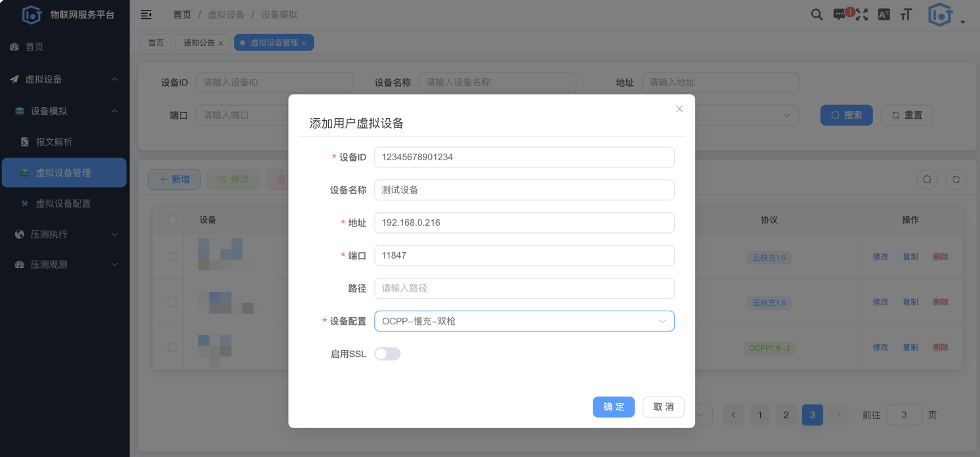Click the 压测执行 globe icon
This screenshot has height=457, width=980.
pos(20,234)
